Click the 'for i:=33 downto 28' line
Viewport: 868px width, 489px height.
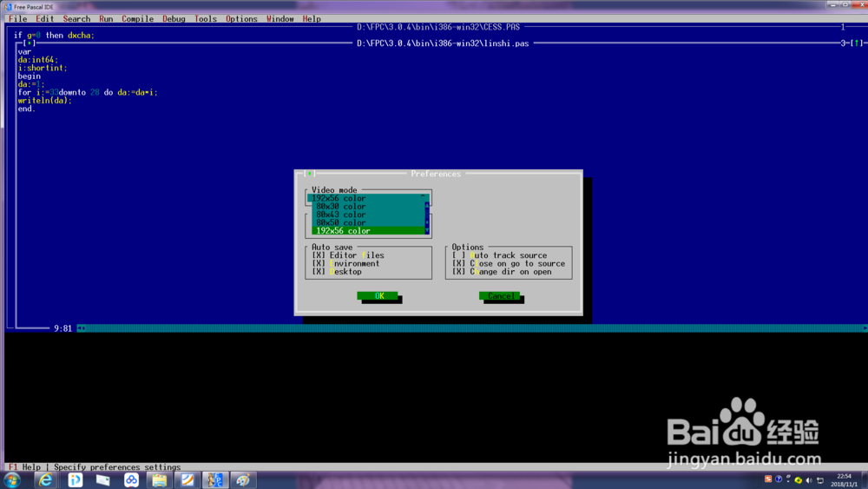(x=88, y=92)
